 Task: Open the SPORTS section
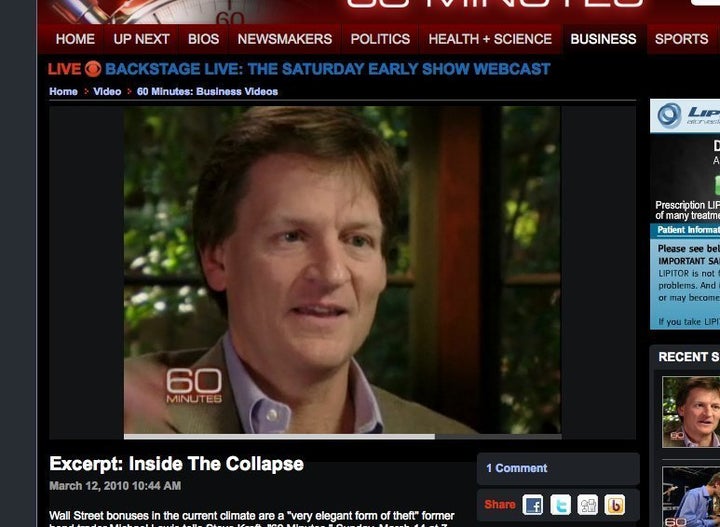681,39
